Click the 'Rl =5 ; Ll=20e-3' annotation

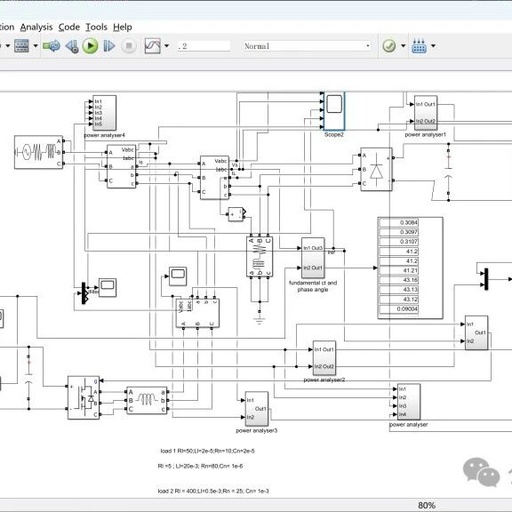point(200,466)
